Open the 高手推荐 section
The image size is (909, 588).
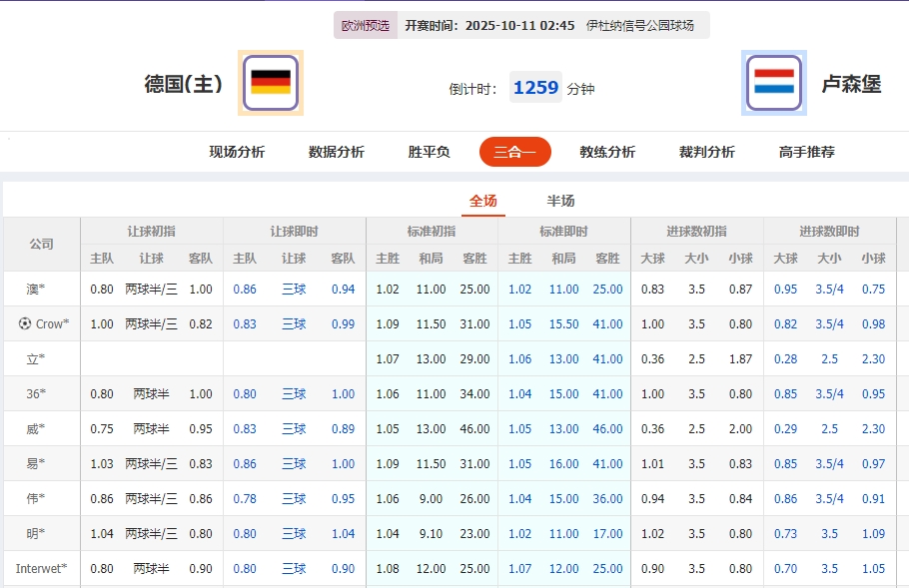click(x=805, y=152)
